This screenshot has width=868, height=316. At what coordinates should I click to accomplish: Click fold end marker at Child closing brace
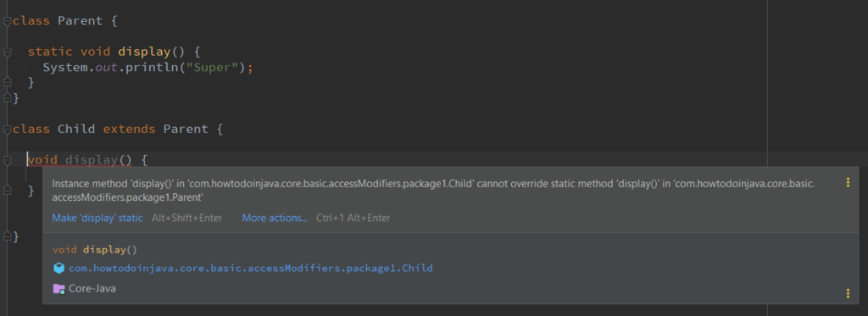pos(7,236)
